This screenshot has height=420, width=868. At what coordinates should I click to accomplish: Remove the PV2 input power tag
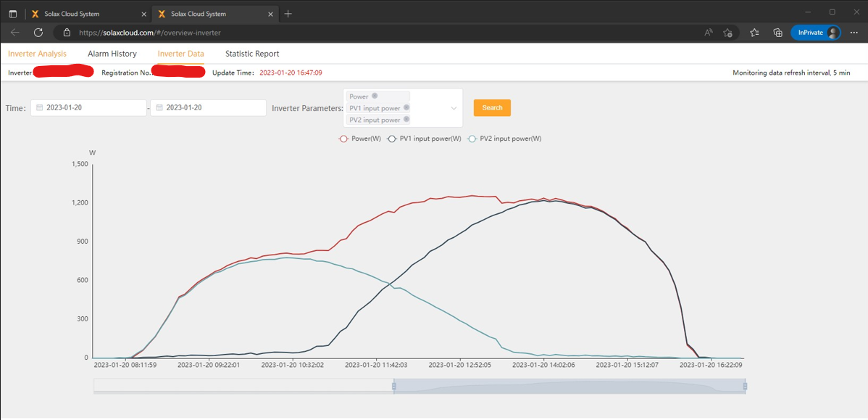406,119
